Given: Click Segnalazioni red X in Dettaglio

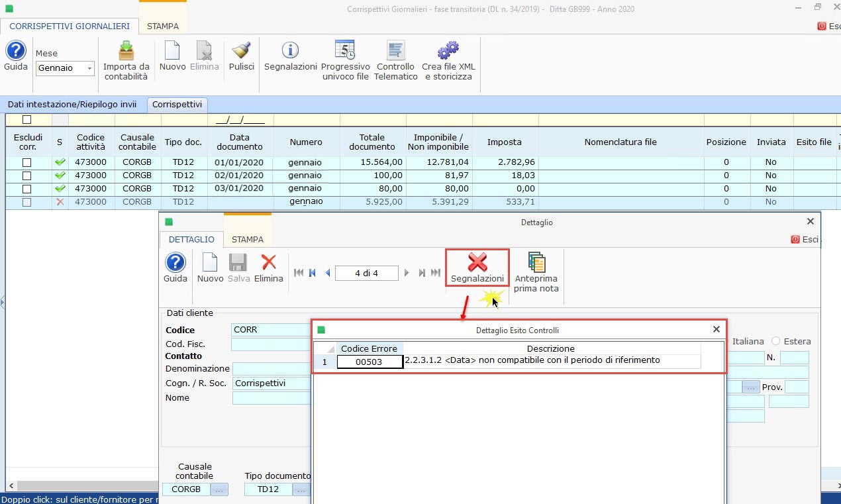Looking at the screenshot, I should click(477, 268).
